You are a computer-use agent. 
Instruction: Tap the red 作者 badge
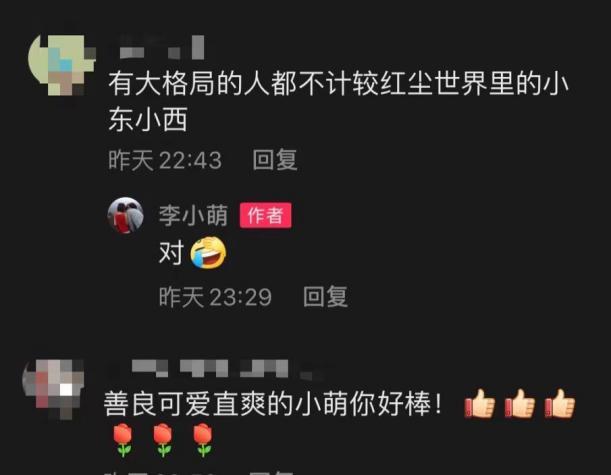pyautogui.click(x=265, y=215)
